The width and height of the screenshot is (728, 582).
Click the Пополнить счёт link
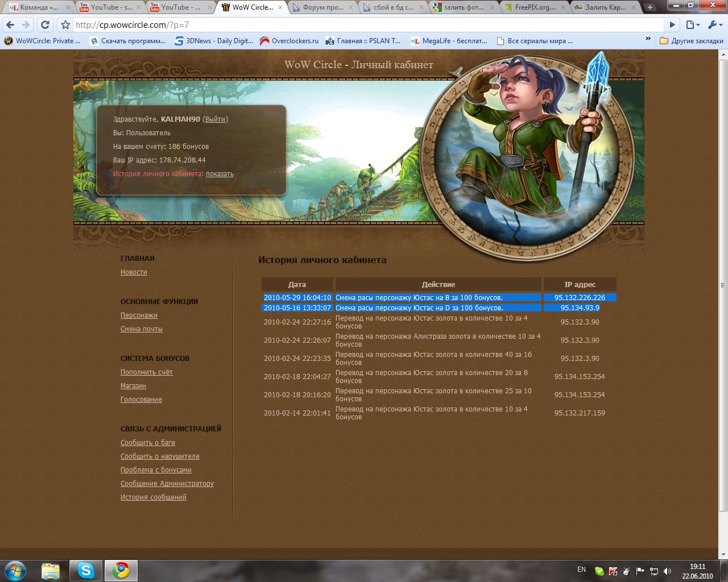(x=147, y=372)
